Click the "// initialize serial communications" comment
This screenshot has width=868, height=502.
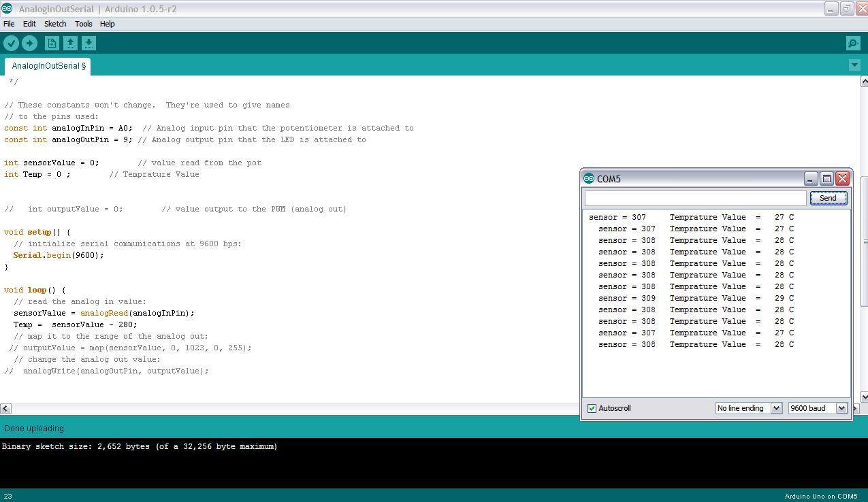127,244
